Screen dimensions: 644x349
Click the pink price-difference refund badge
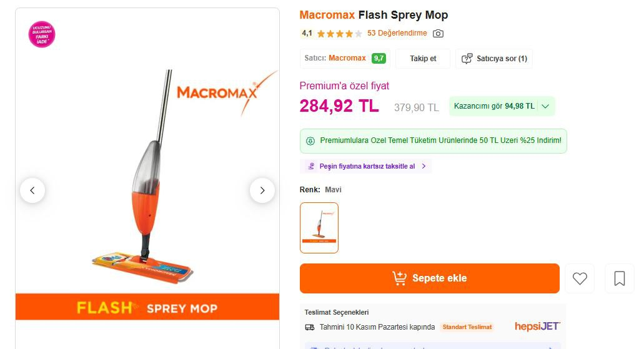(42, 34)
